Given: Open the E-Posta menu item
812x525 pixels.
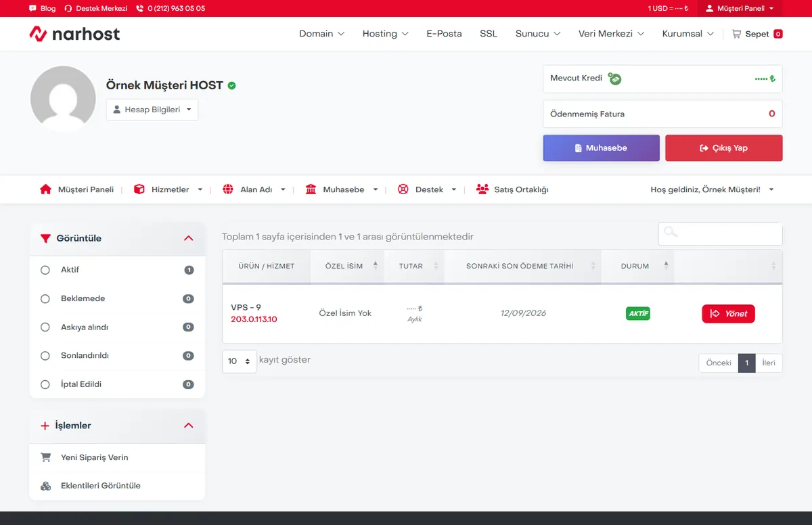Looking at the screenshot, I should tap(444, 34).
